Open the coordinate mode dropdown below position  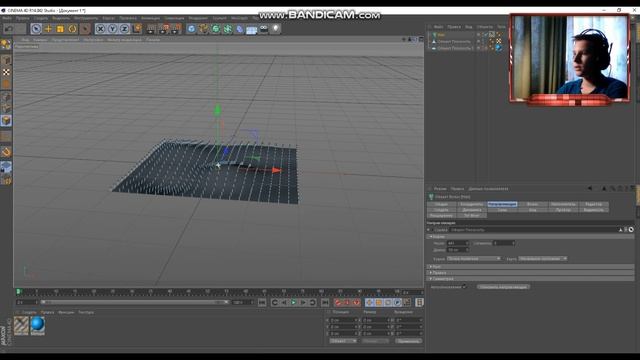[x=343, y=341]
